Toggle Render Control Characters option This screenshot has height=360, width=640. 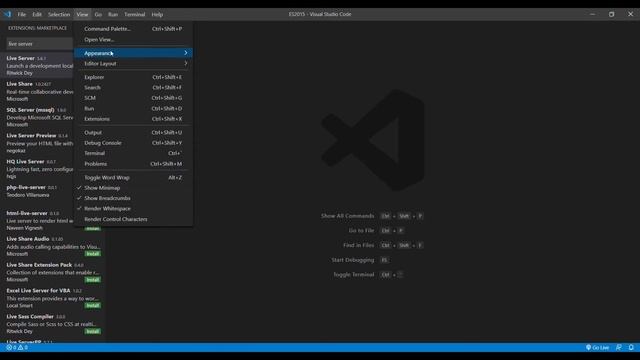[x=133, y=219]
